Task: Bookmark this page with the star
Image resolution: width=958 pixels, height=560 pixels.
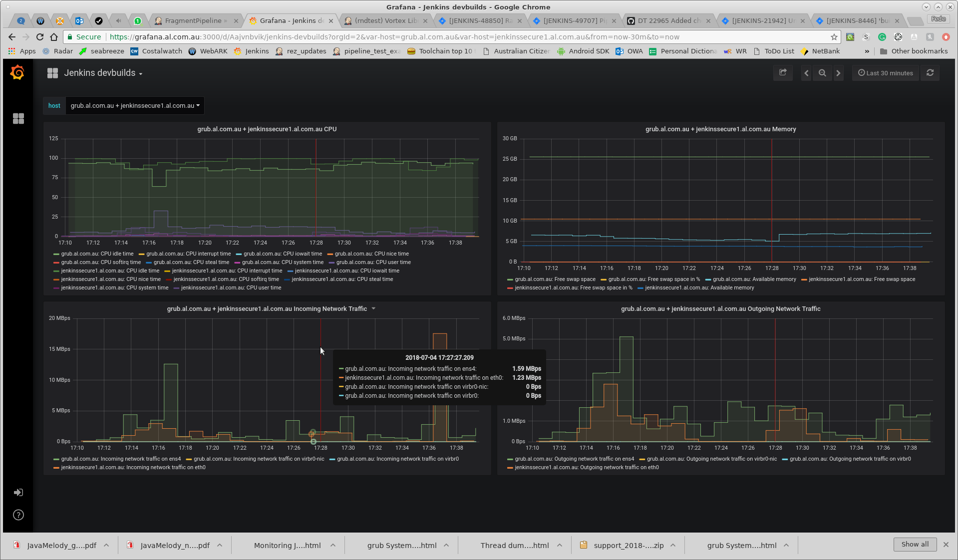Action: pyautogui.click(x=834, y=37)
